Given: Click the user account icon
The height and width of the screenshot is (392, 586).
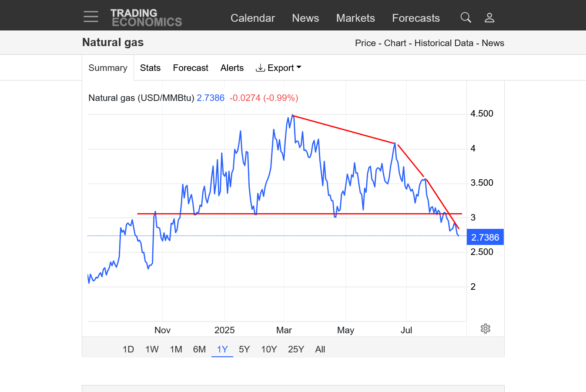Looking at the screenshot, I should point(489,17).
